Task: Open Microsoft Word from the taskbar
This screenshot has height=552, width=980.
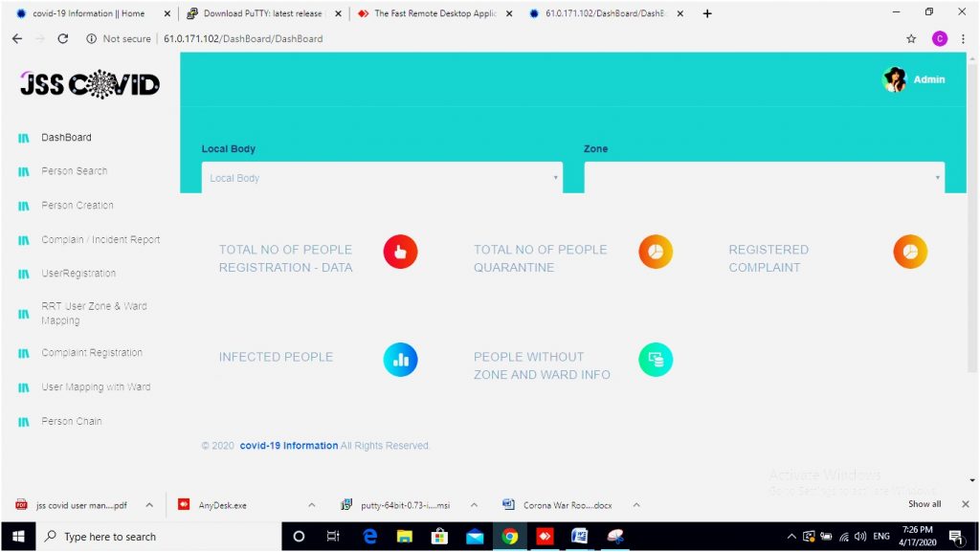Action: pos(579,537)
